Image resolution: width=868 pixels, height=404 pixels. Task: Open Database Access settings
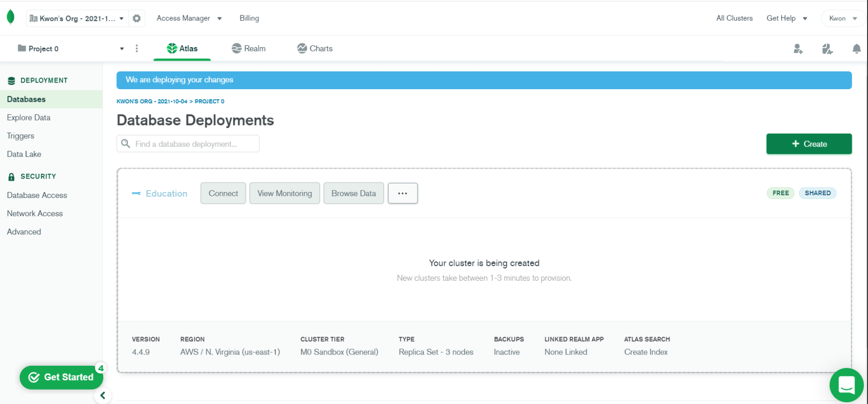pyautogui.click(x=37, y=195)
